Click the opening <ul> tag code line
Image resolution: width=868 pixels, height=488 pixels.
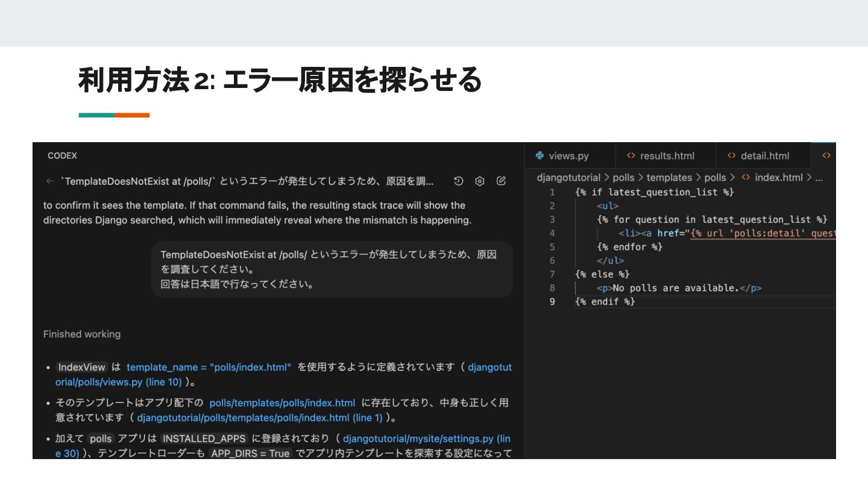click(608, 206)
